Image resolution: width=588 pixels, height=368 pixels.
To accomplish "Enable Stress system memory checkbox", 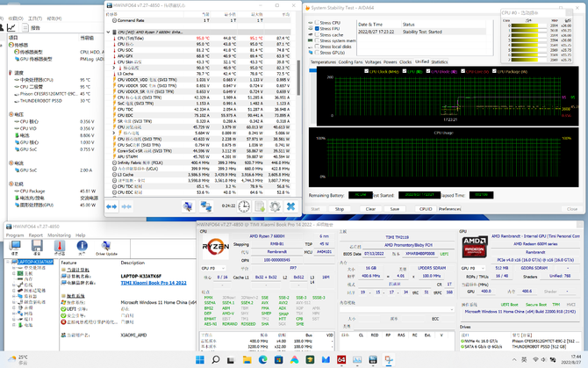I will pyautogui.click(x=317, y=40).
